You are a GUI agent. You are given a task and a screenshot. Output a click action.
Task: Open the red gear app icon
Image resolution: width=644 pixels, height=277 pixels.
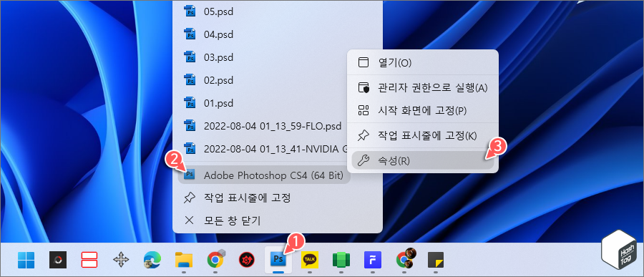[247, 260]
